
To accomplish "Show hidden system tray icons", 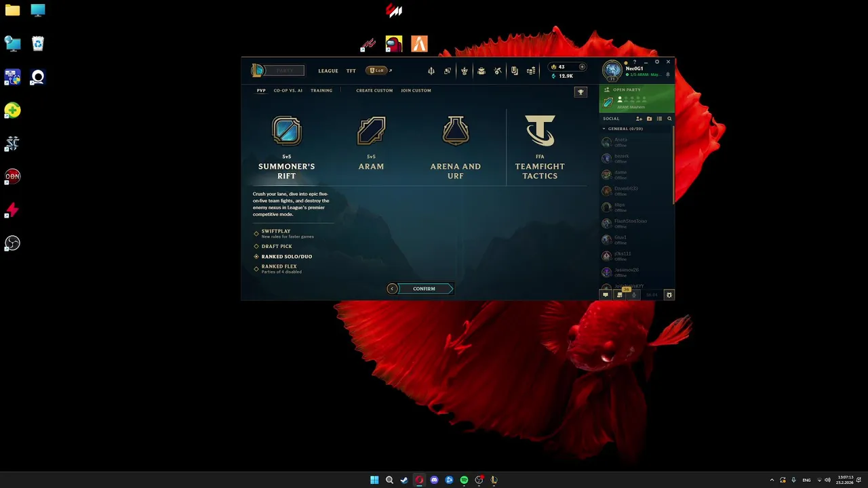I will [772, 480].
